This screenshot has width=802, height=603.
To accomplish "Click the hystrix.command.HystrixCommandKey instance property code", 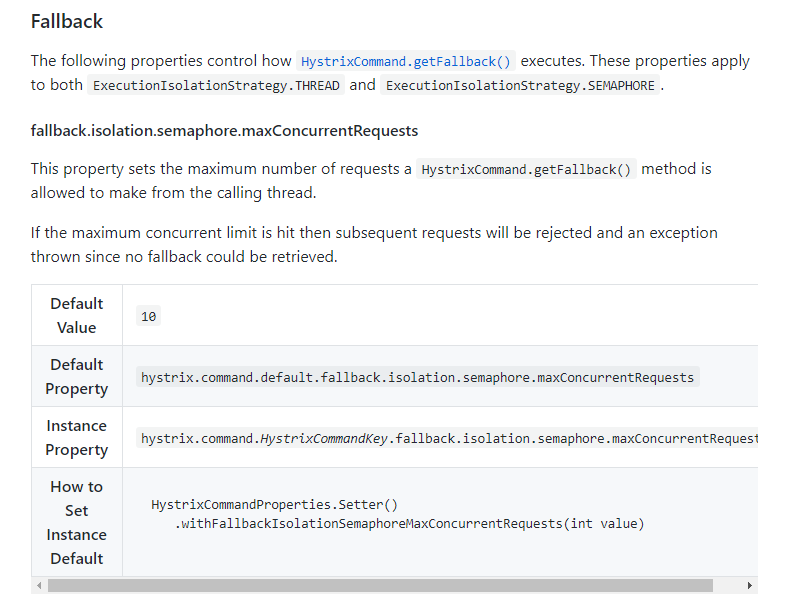I will pos(447,438).
